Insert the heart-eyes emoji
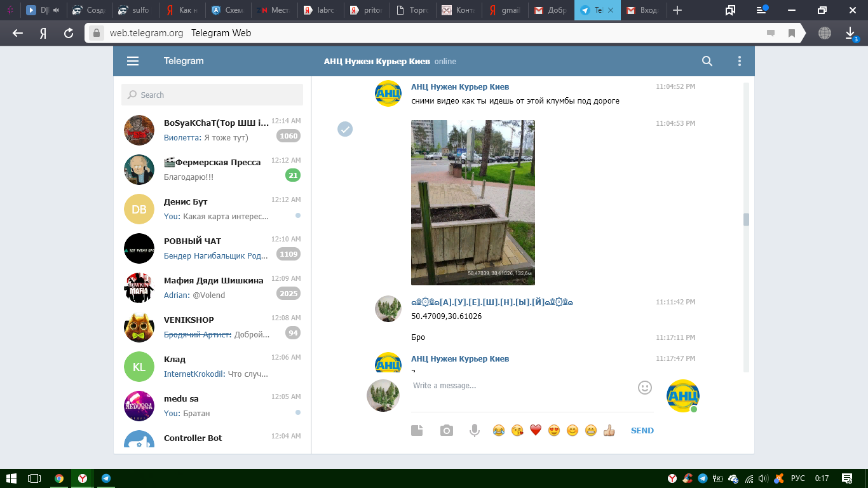The width and height of the screenshot is (868, 488). pyautogui.click(x=554, y=431)
